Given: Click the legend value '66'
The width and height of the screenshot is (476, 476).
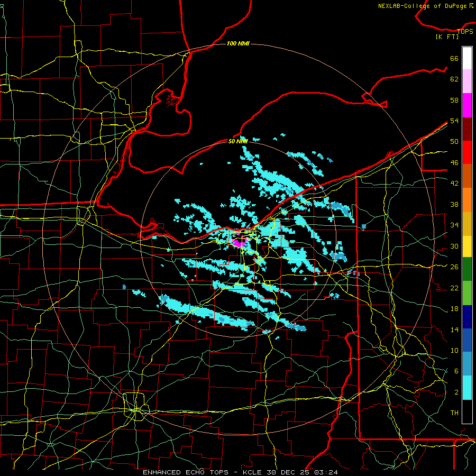Looking at the screenshot, I should pyautogui.click(x=454, y=59).
